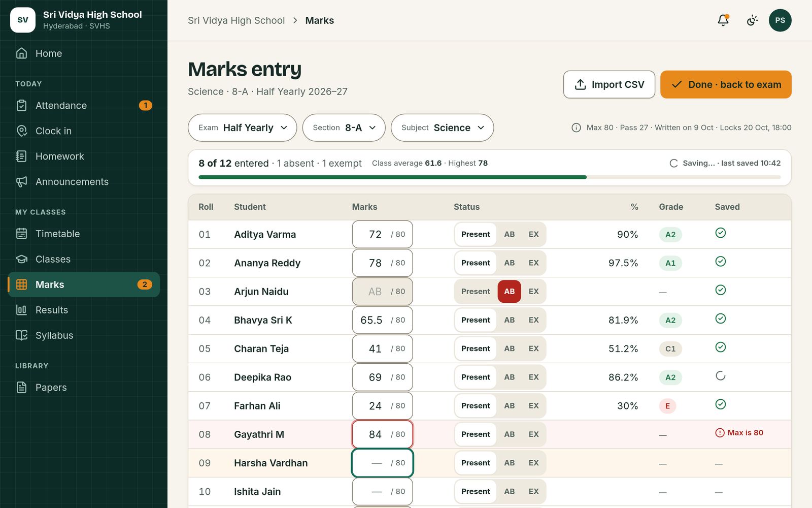Open Timetable in sidebar

pyautogui.click(x=84, y=234)
